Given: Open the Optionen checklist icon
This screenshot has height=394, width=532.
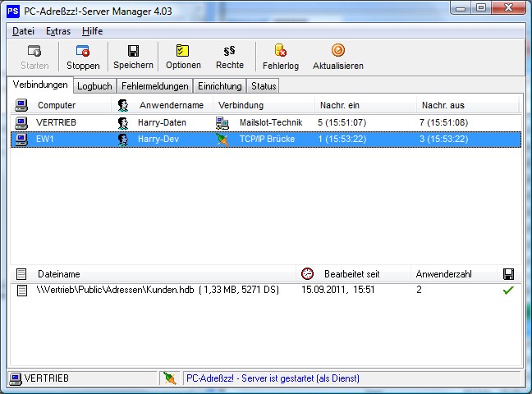Looking at the screenshot, I should tap(183, 51).
